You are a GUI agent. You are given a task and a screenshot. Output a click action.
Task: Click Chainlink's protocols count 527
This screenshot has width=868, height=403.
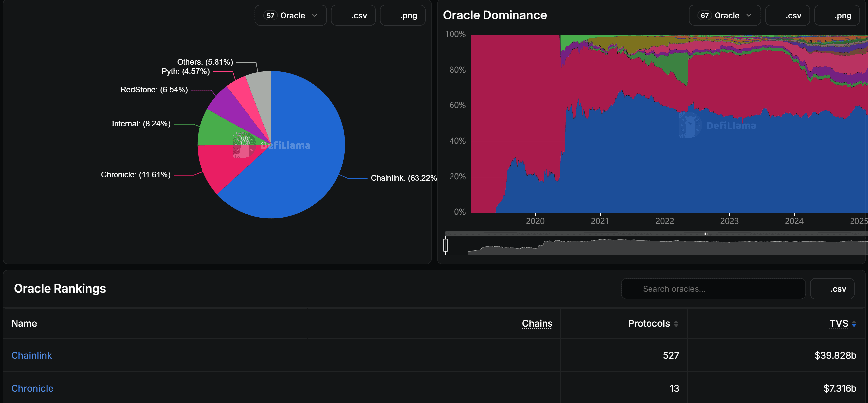671,355
